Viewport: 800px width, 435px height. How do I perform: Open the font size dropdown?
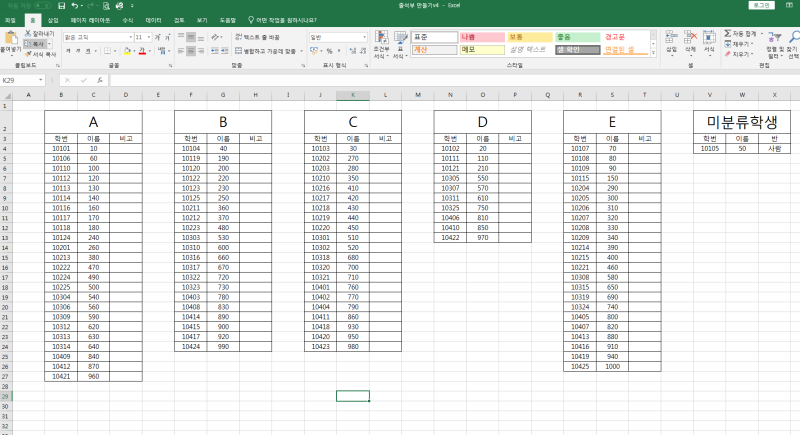tap(148, 37)
